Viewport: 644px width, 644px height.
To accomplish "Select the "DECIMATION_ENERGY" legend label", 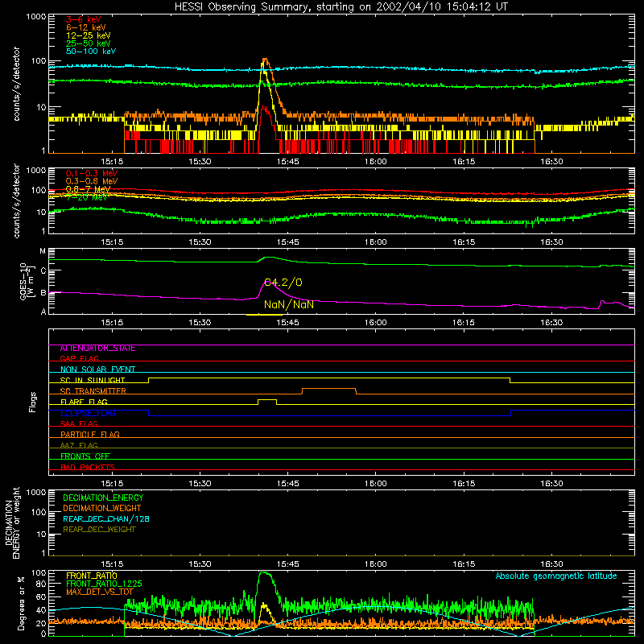I will point(103,497).
